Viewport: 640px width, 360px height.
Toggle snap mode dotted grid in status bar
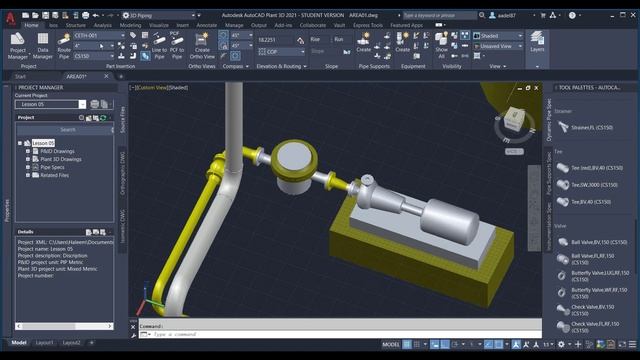(x=417, y=344)
